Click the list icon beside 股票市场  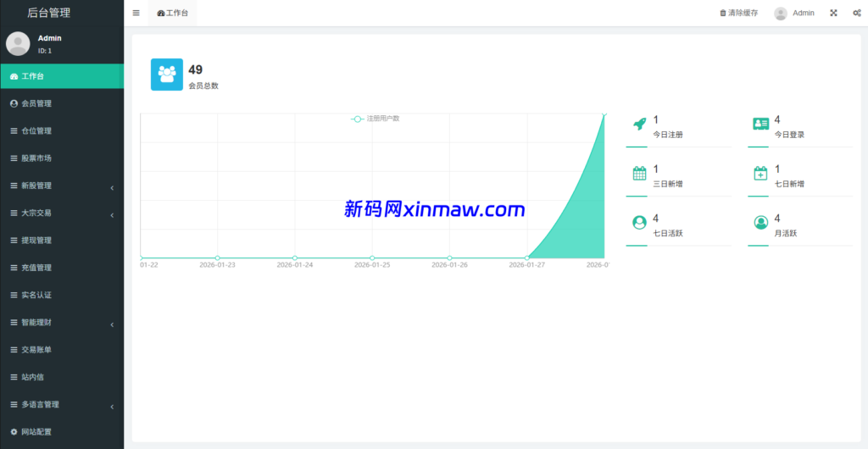[14, 158]
